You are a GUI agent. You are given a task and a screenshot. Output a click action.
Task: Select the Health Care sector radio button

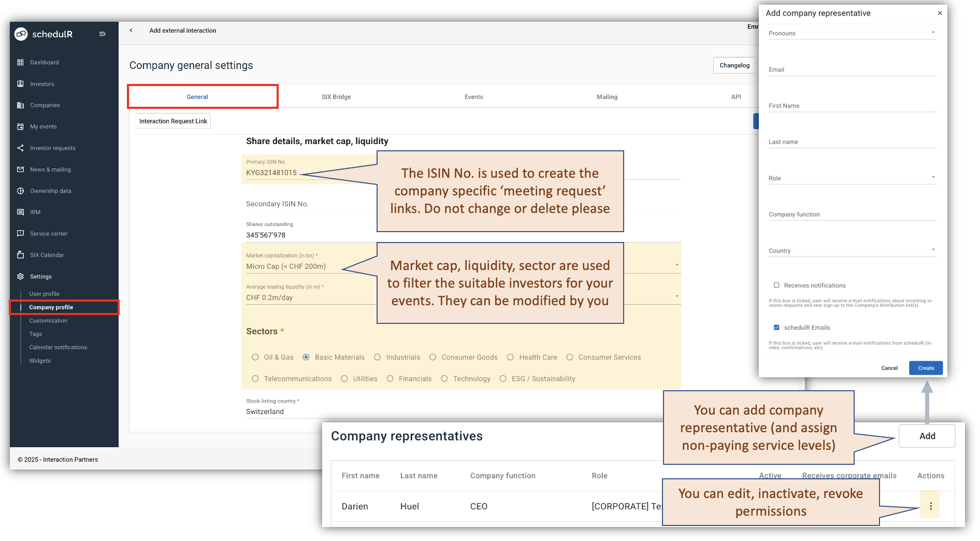511,357
